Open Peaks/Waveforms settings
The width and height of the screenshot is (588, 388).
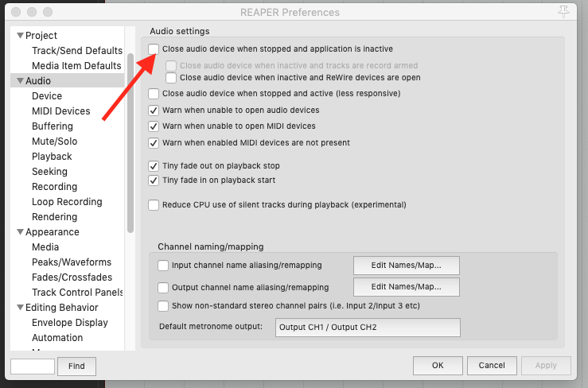point(72,262)
